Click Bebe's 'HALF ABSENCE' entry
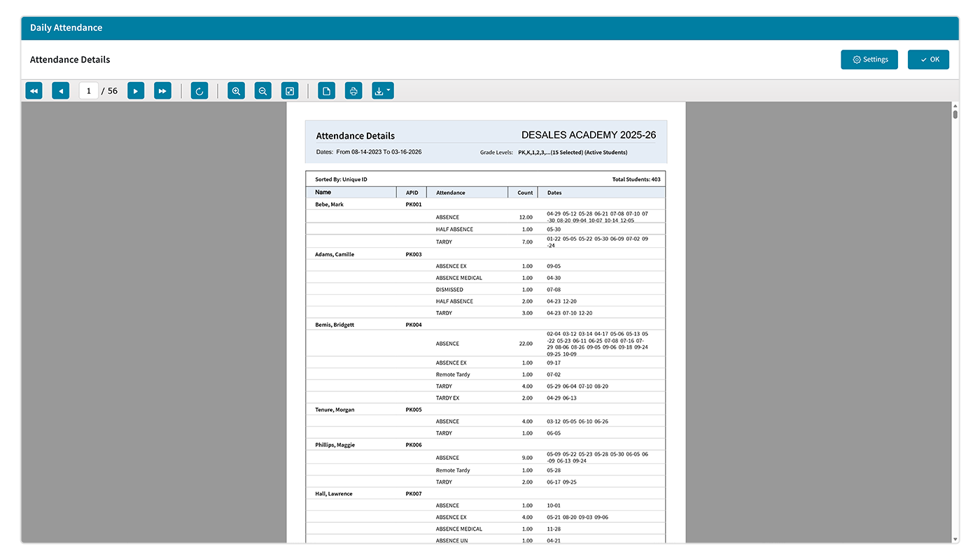The width and height of the screenshot is (980, 560). (x=454, y=229)
